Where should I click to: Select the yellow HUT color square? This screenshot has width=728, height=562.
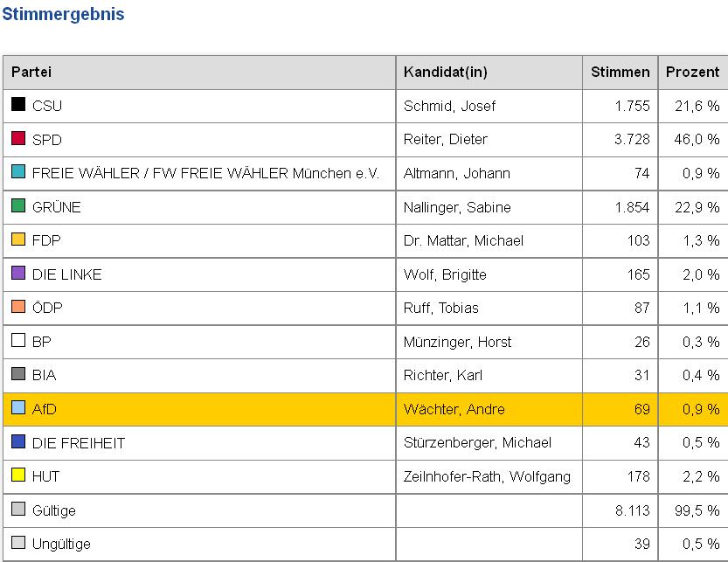(18, 475)
